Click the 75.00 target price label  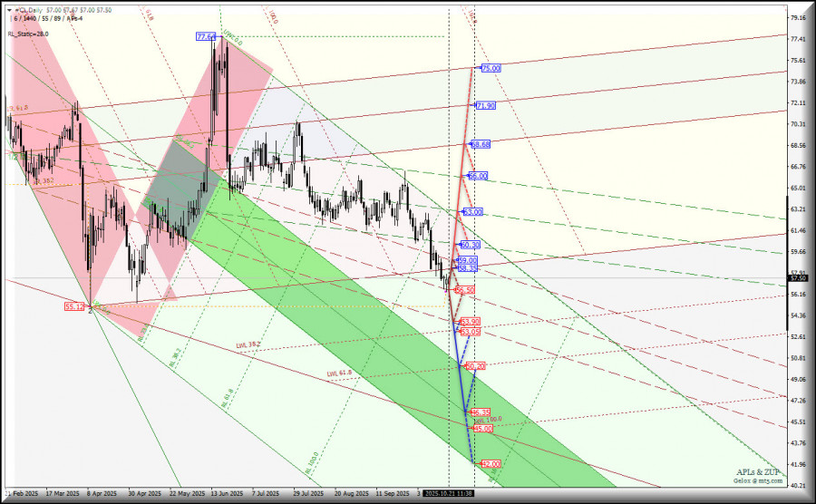[x=491, y=68]
